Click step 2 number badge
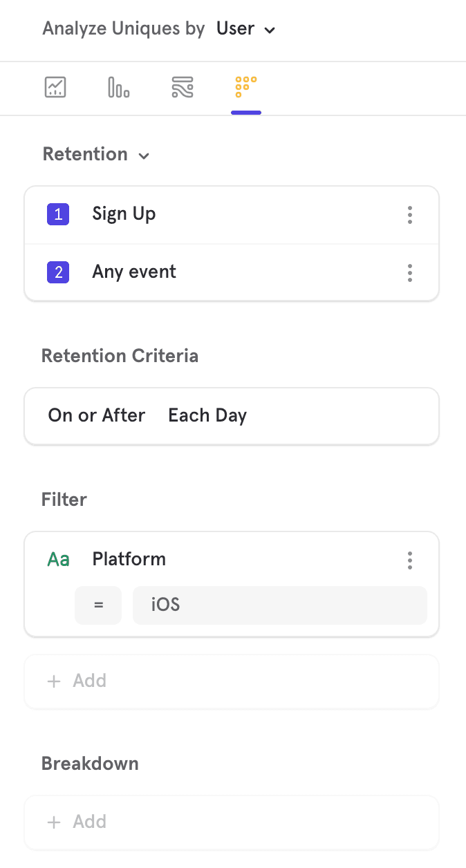Image resolution: width=466 pixels, height=868 pixels. pos(58,272)
